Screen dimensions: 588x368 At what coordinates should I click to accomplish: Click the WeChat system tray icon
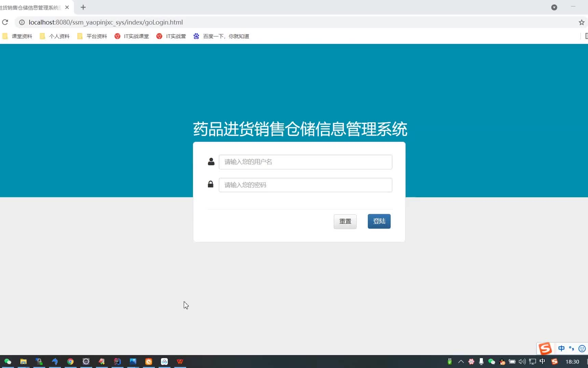click(x=491, y=362)
